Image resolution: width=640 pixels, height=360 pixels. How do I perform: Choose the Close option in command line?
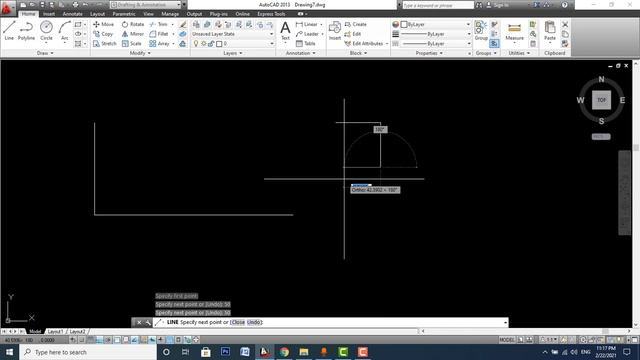tap(238, 322)
